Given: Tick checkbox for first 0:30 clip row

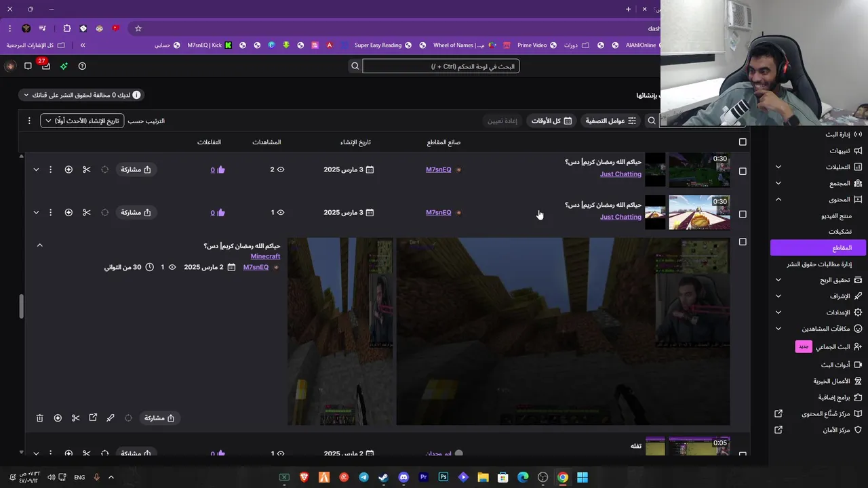Looking at the screenshot, I should [x=743, y=171].
